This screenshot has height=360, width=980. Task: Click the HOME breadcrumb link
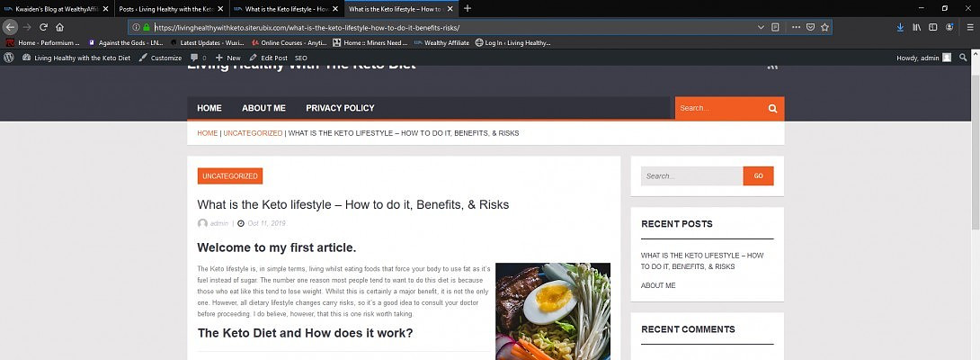click(208, 133)
